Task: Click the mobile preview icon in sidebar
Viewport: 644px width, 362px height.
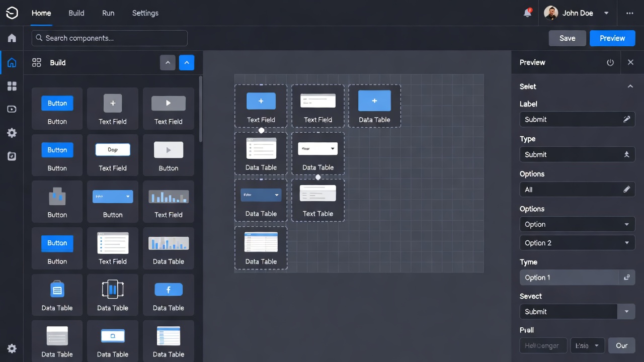Action: pos(12,156)
